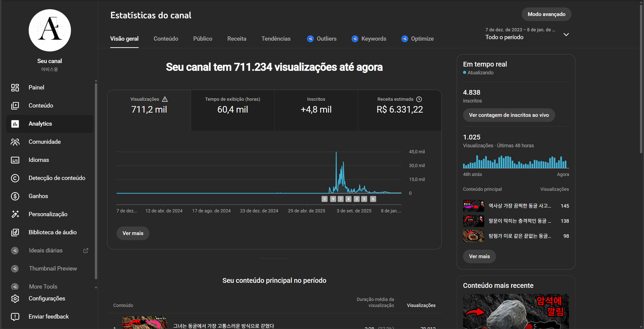
Task: Select the Tempo de exibição (horas) metric card
Action: (233, 110)
